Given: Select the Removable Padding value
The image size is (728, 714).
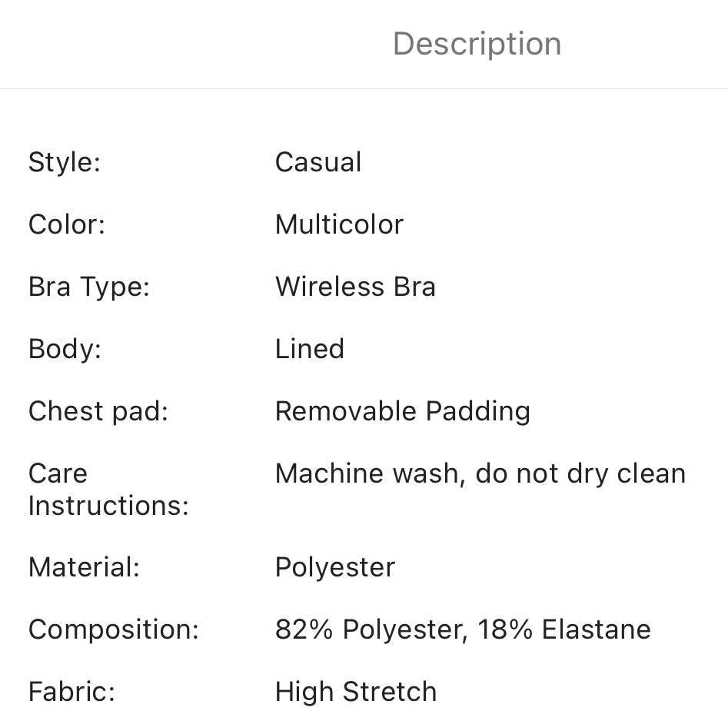Looking at the screenshot, I should pos(403,411).
